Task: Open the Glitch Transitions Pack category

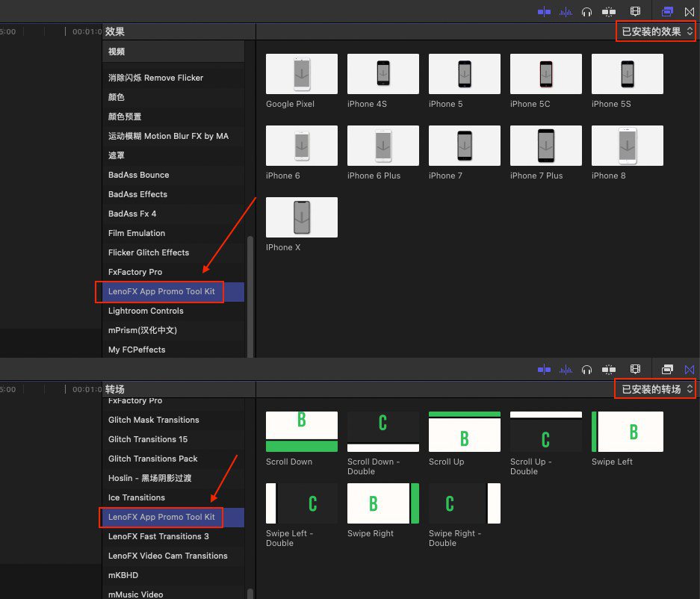Action: tap(173, 459)
